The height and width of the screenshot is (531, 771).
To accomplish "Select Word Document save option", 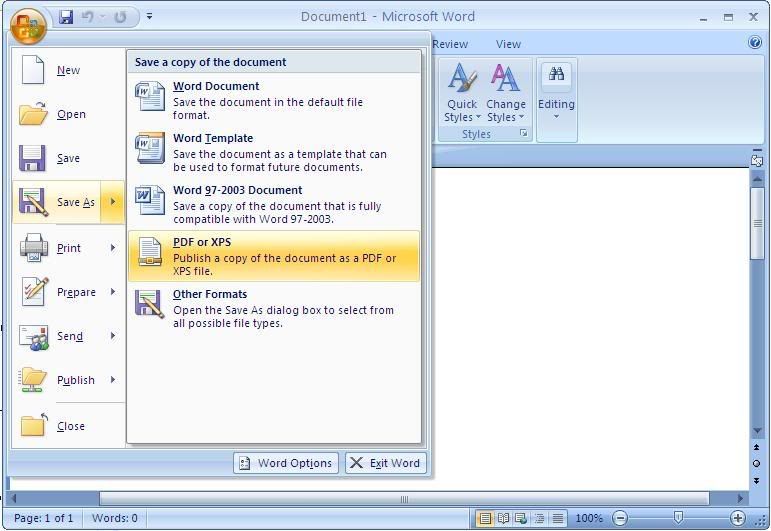I will pyautogui.click(x=274, y=100).
